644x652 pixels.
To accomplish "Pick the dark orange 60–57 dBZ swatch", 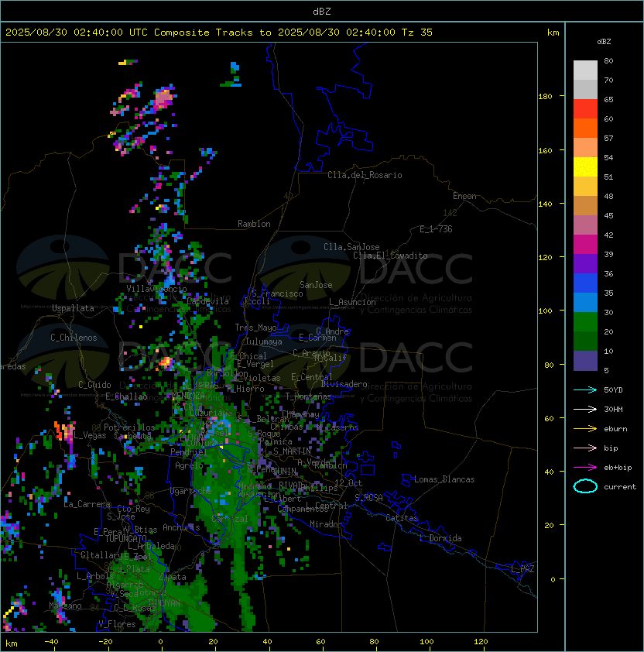I will tap(585, 128).
